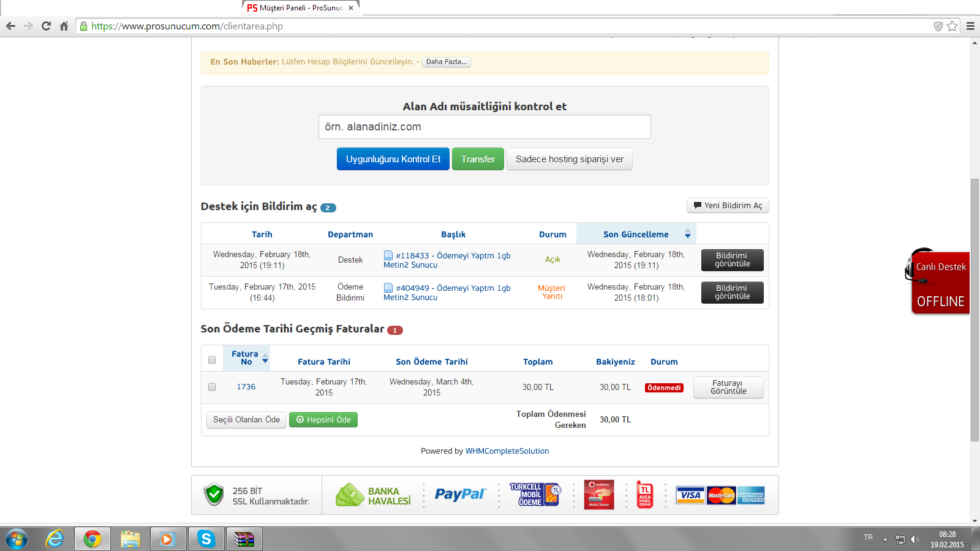Open Windows Start button

coord(17,539)
